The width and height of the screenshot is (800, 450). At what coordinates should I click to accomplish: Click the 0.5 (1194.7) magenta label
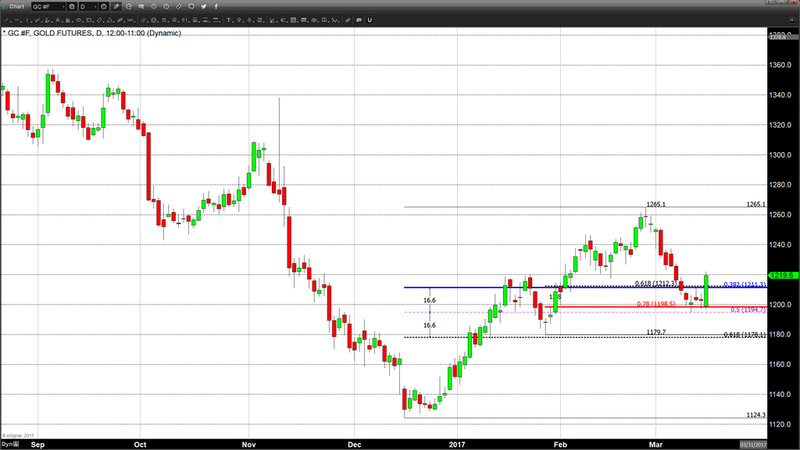click(x=748, y=310)
